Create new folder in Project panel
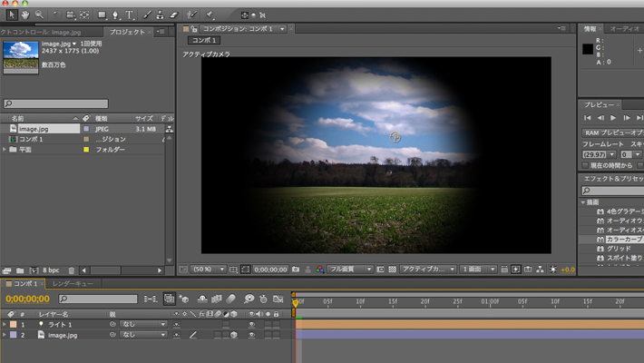This screenshot has width=644, height=363. coord(20,270)
